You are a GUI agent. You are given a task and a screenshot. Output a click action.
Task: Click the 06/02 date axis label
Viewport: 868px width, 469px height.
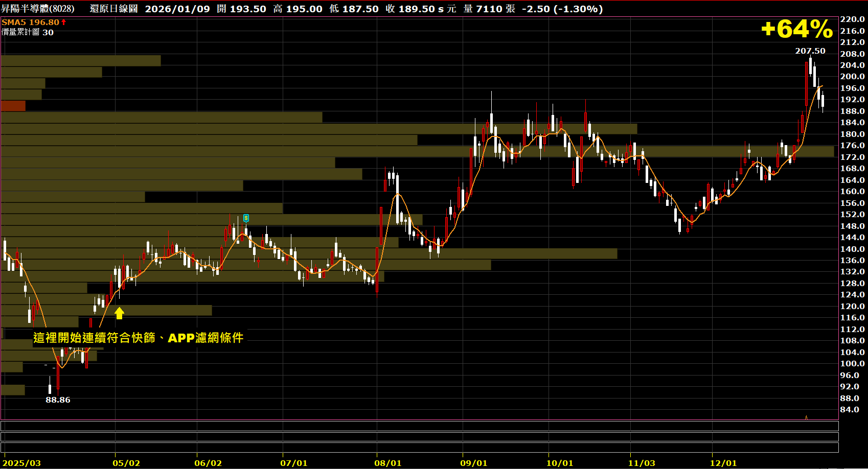[208, 463]
